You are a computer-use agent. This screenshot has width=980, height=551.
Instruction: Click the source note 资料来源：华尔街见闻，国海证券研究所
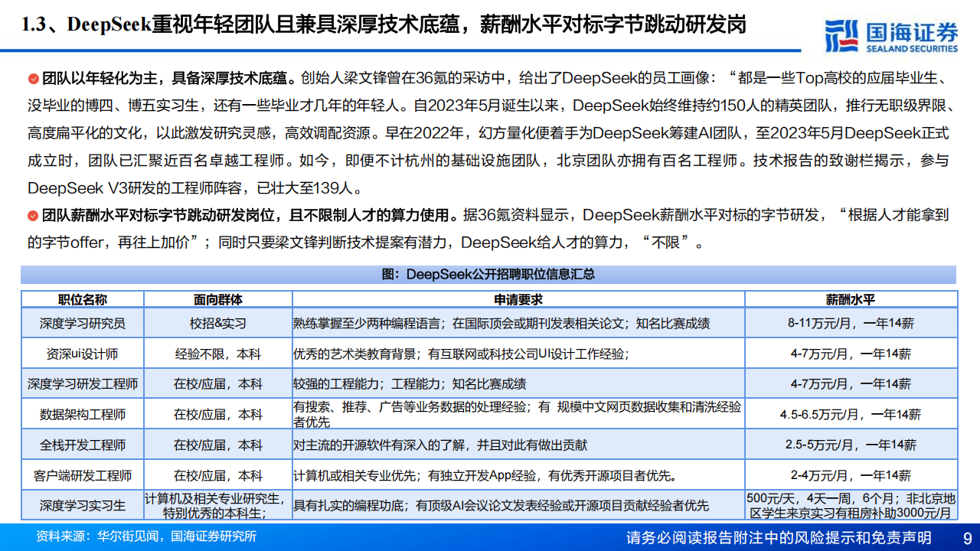point(145,536)
